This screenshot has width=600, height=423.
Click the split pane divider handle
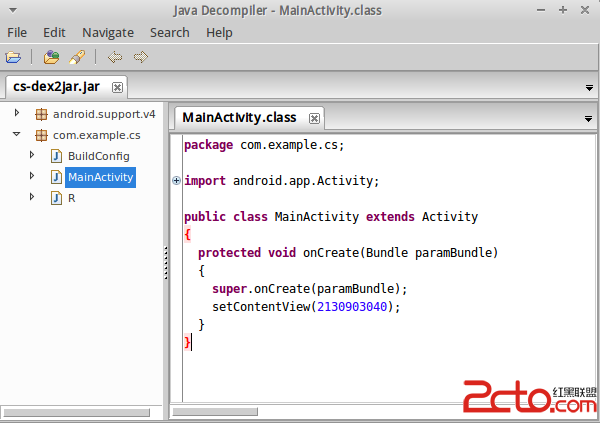click(166, 263)
